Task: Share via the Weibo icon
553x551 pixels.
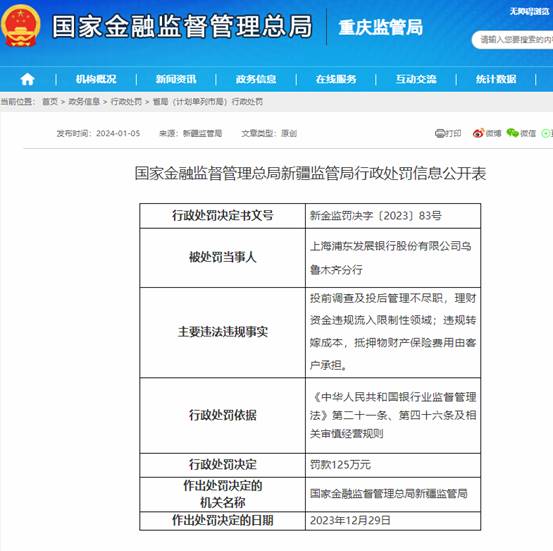Action: pyautogui.click(x=478, y=133)
